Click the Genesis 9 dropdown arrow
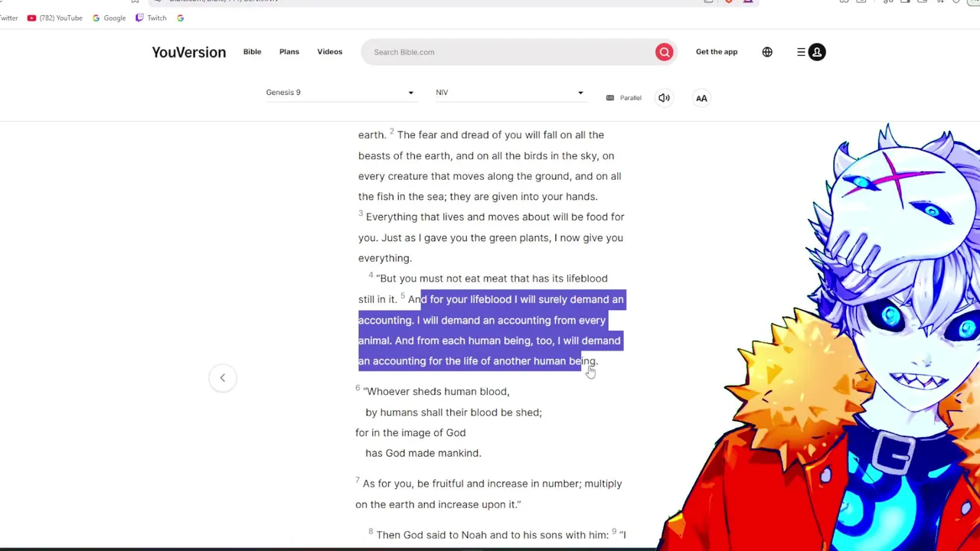The height and width of the screenshot is (551, 980). coord(410,93)
